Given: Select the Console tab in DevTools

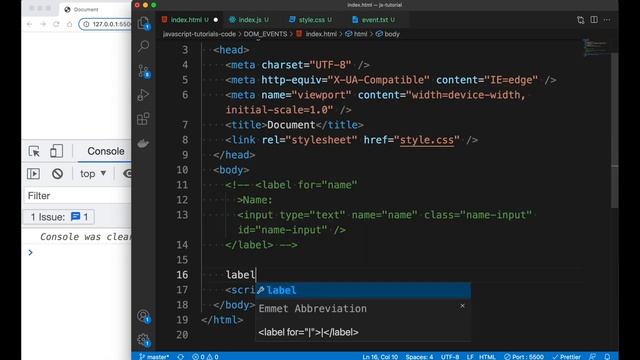Looking at the screenshot, I should tap(106, 151).
